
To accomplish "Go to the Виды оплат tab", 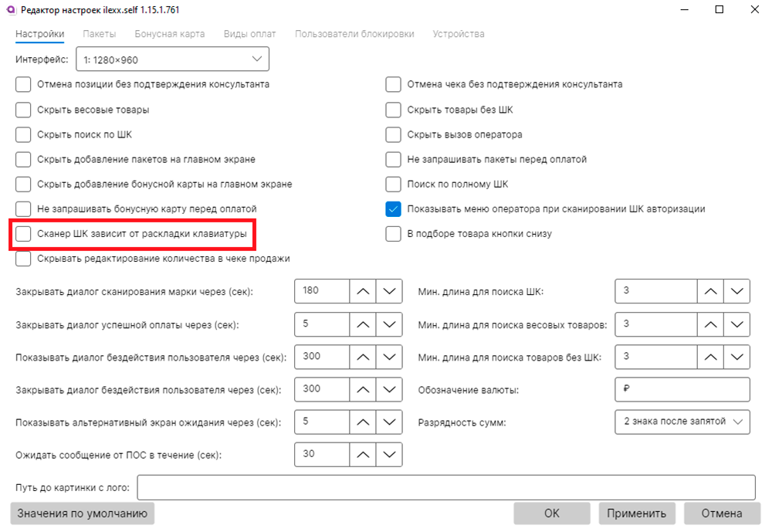I will (x=249, y=34).
